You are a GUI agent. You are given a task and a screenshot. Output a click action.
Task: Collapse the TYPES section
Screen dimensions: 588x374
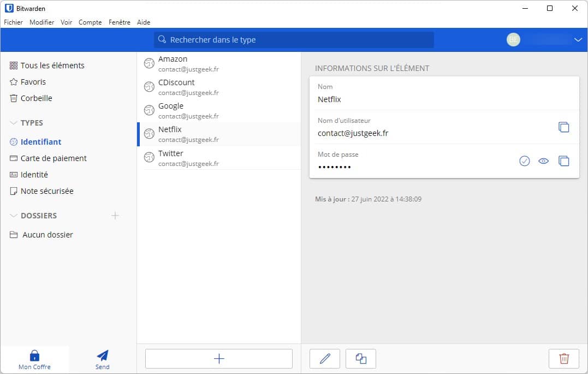point(14,123)
